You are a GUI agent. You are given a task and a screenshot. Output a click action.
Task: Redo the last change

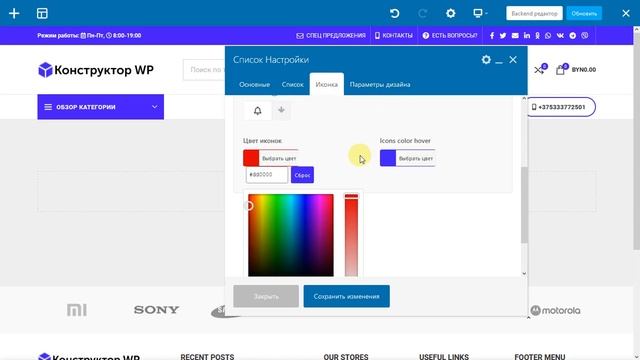pyautogui.click(x=422, y=13)
